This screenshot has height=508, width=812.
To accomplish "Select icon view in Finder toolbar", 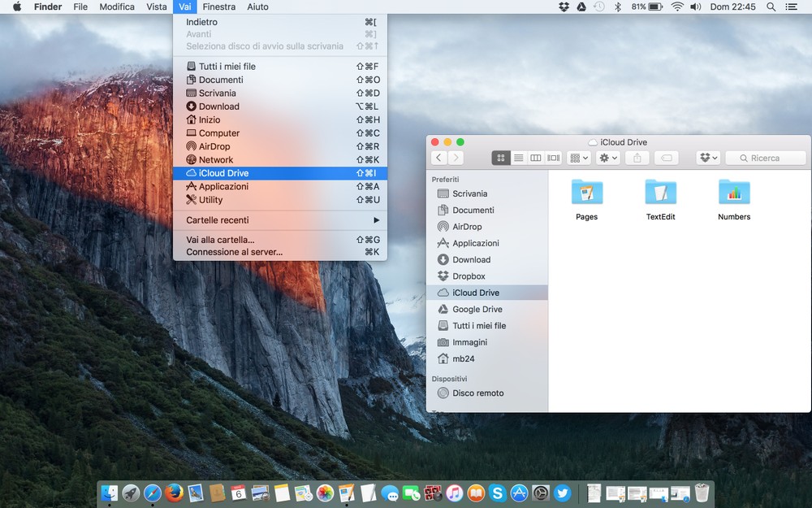I will [501, 158].
